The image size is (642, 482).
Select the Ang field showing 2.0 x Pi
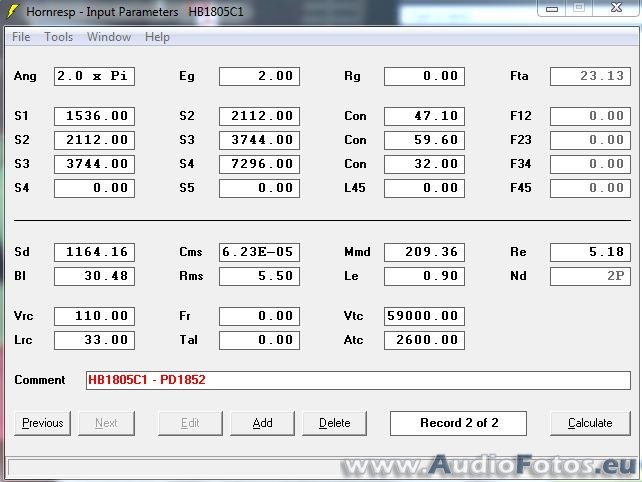coord(94,76)
